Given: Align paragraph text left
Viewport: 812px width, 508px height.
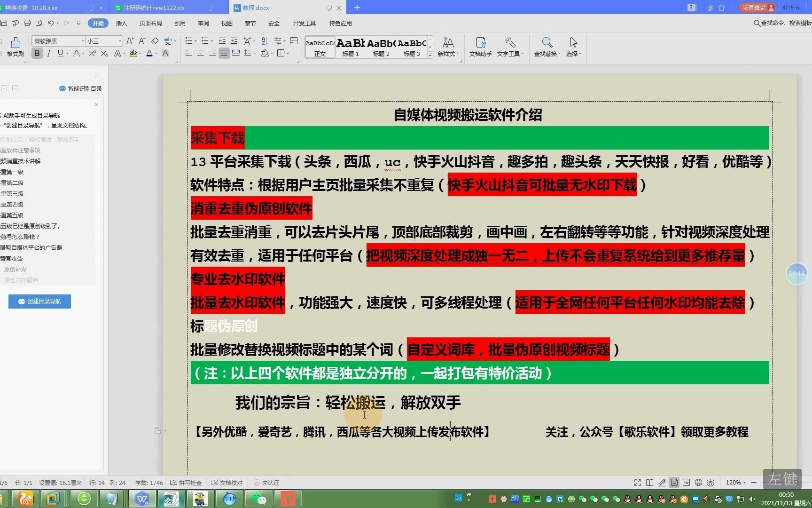Looking at the screenshot, I should [x=189, y=54].
